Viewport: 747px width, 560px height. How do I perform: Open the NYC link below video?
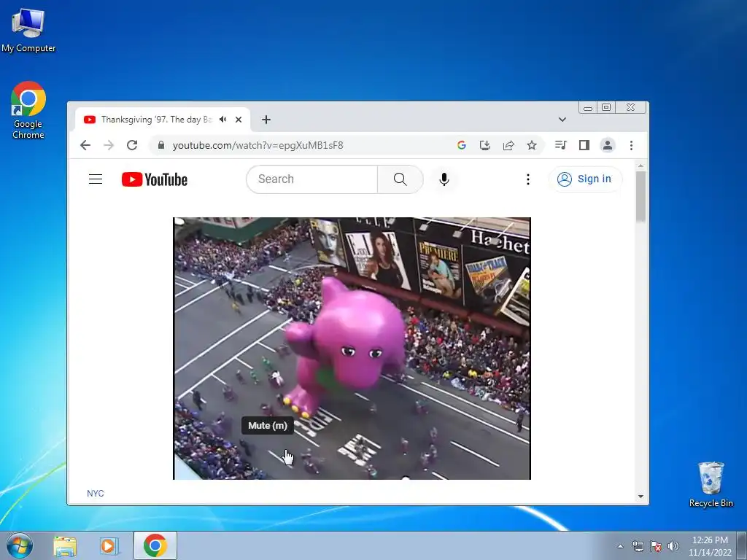point(96,494)
